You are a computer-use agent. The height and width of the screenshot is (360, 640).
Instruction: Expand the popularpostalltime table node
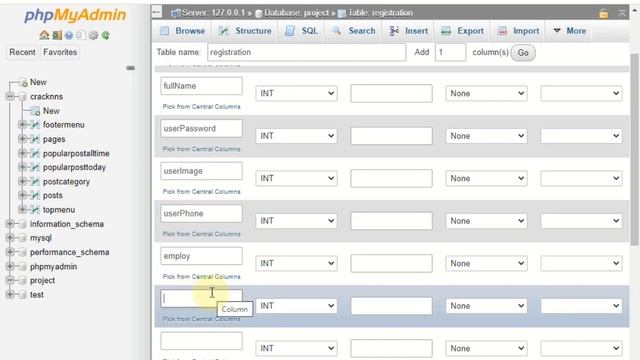(22, 153)
